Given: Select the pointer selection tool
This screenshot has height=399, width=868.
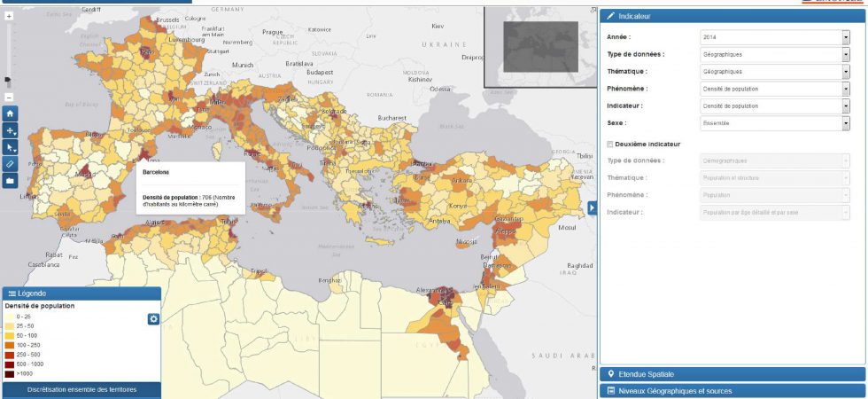Looking at the screenshot, I should pyautogui.click(x=10, y=147).
